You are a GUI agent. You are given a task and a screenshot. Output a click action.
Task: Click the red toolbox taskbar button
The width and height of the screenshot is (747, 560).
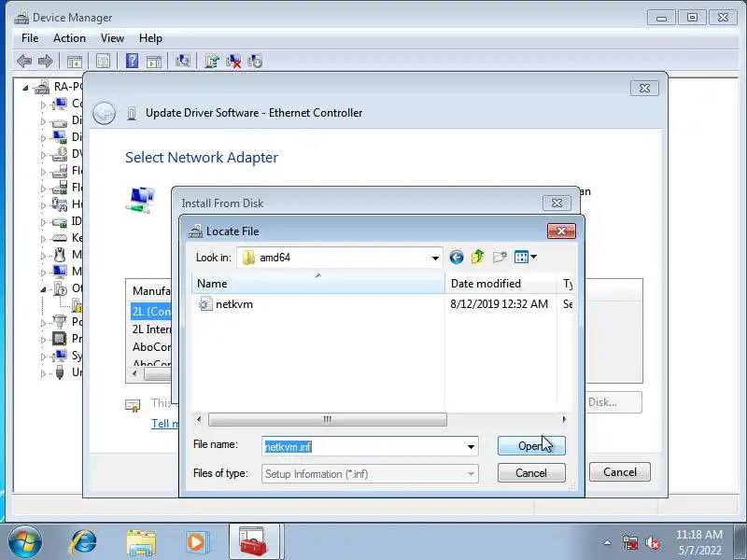pyautogui.click(x=254, y=541)
